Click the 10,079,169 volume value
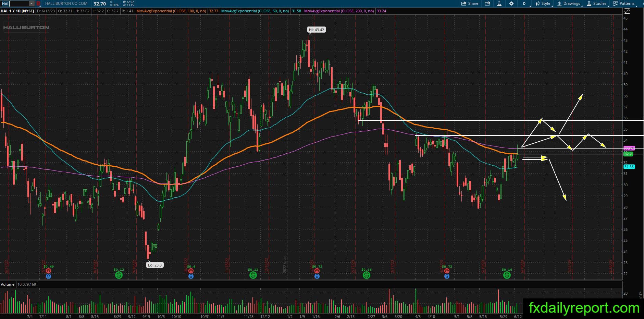The image size is (644, 319). click(x=26, y=284)
